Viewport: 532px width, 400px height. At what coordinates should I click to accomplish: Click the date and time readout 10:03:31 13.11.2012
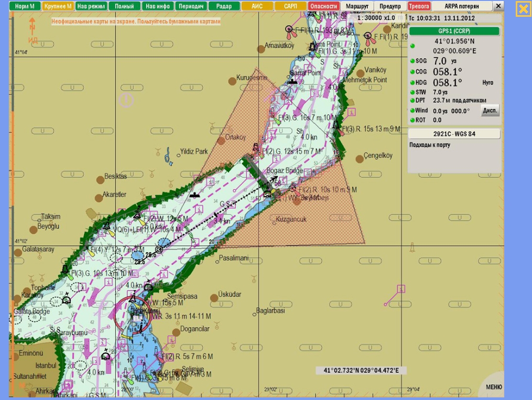[x=445, y=18]
